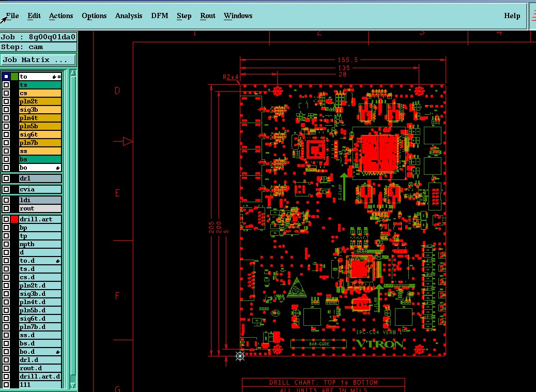The image size is (536, 392).
Task: Open the Help menu
Action: pyautogui.click(x=512, y=16)
